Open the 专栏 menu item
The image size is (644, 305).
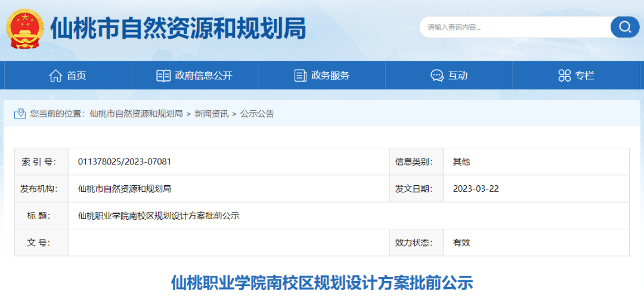(x=576, y=76)
